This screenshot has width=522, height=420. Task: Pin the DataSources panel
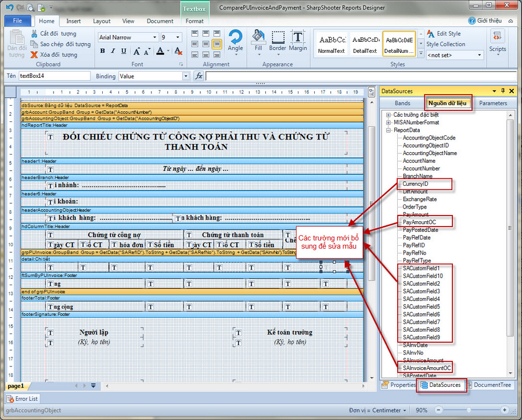point(503,91)
